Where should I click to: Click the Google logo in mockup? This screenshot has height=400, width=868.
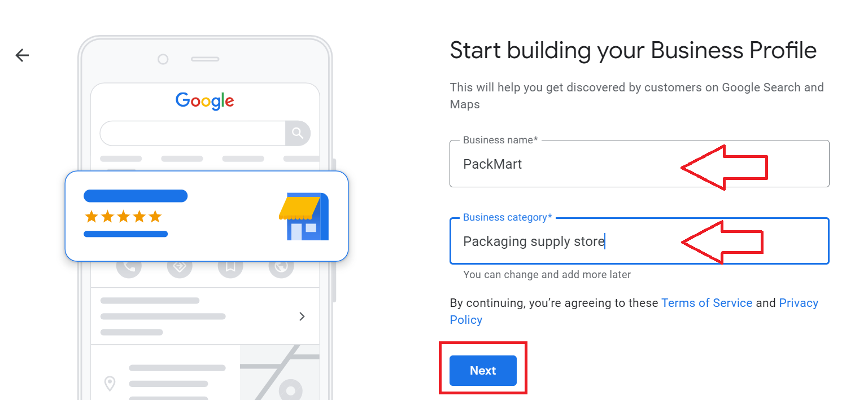point(205,101)
